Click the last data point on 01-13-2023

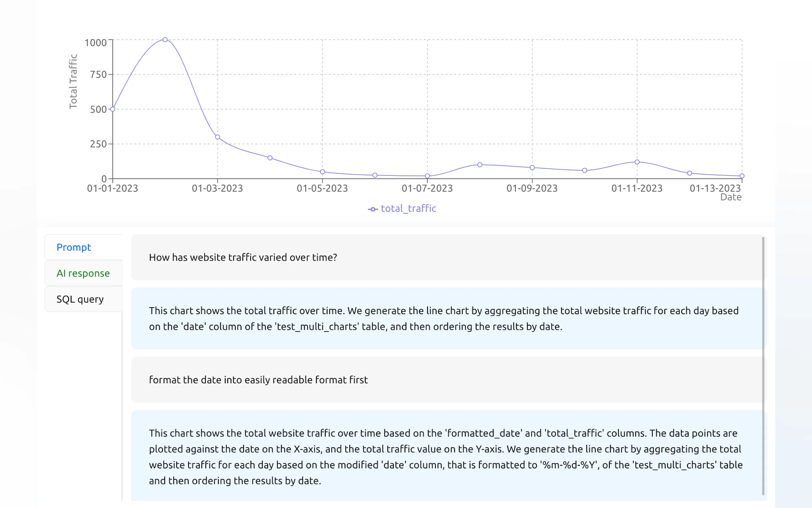click(742, 176)
